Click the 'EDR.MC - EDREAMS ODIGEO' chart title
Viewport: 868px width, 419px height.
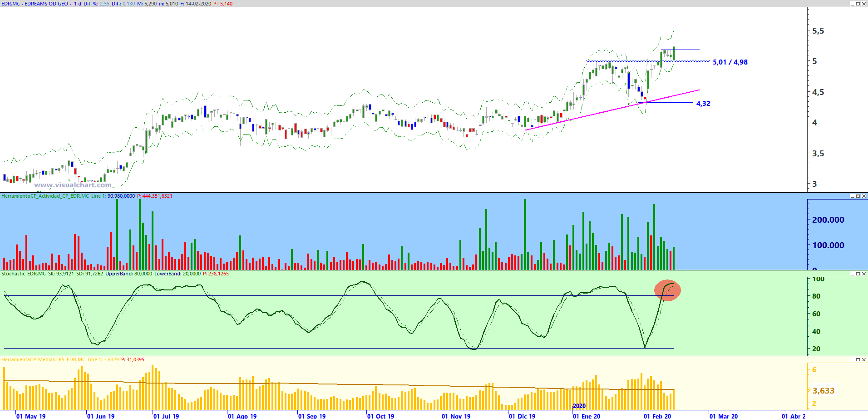click(x=35, y=4)
